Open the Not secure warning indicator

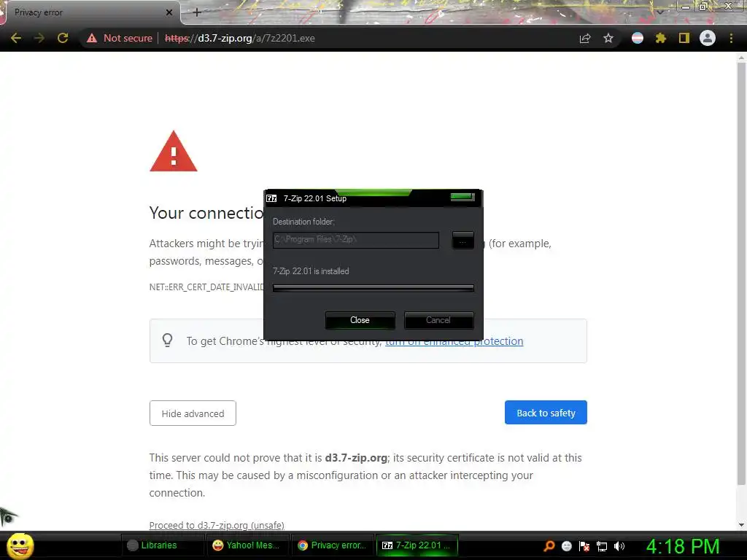120,38
